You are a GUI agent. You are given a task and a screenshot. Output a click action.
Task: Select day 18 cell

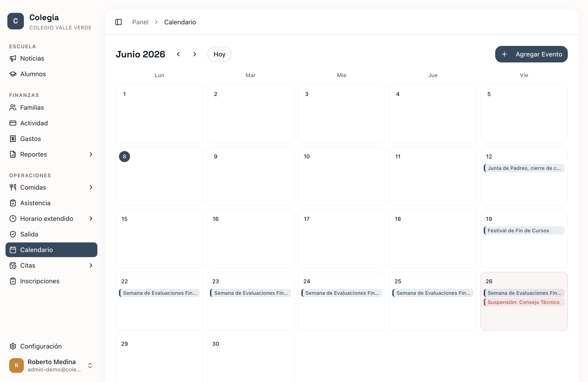pos(433,239)
